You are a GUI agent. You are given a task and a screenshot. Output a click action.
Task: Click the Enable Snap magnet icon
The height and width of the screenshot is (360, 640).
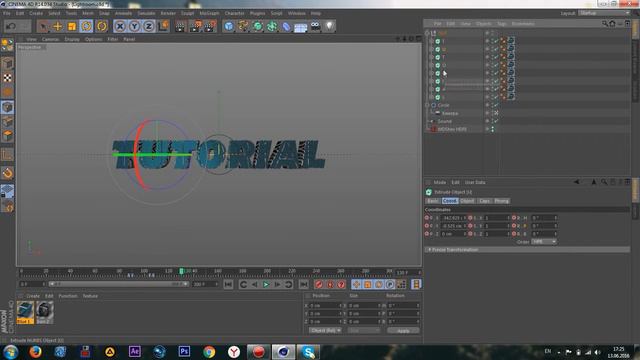7,173
